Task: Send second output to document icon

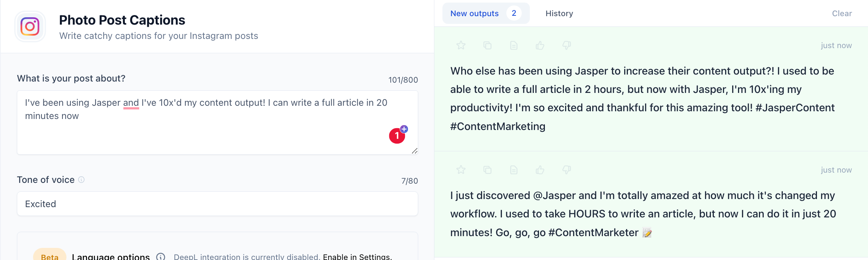Action: 514,170
